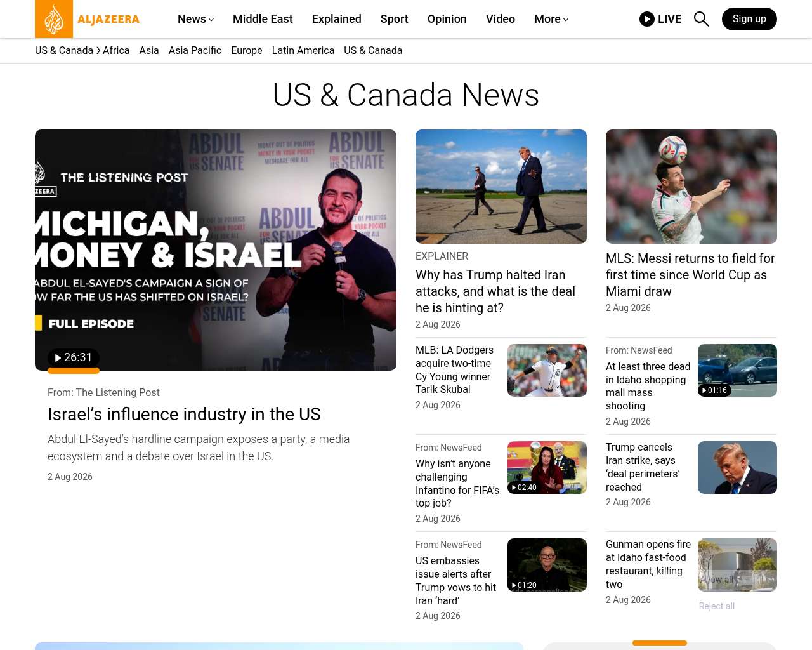812x650 pixels.
Task: Select the Europe region link
Action: [247, 50]
